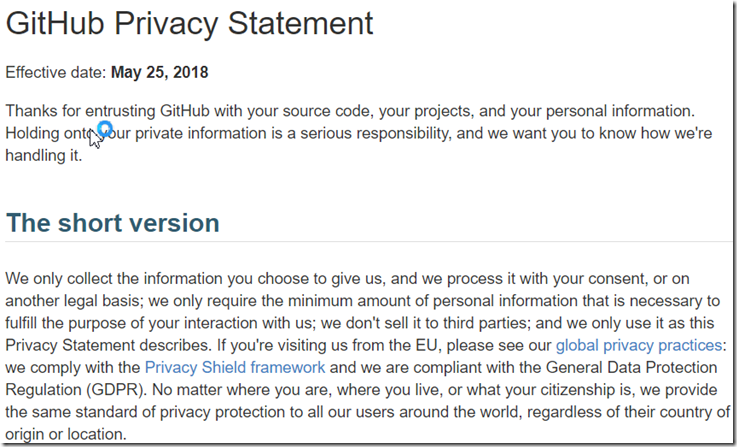Click the word entrusting in intro
Viewport: 737px width, 447px height.
click(120, 111)
